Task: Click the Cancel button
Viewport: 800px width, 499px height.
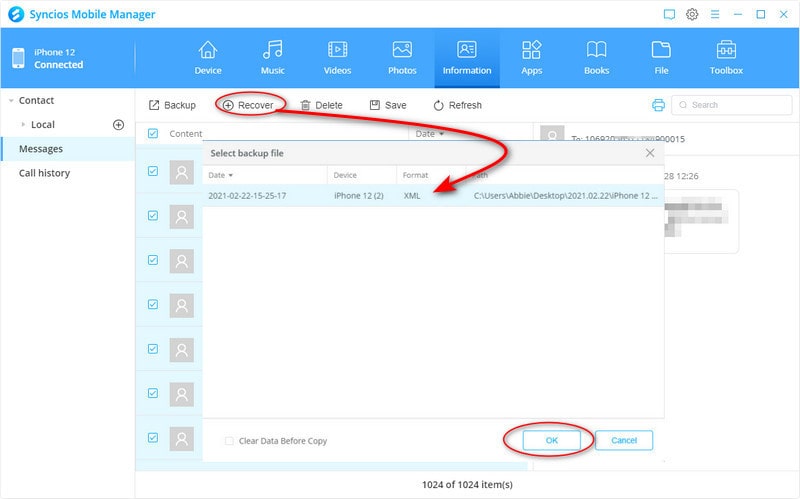Action: pos(623,440)
